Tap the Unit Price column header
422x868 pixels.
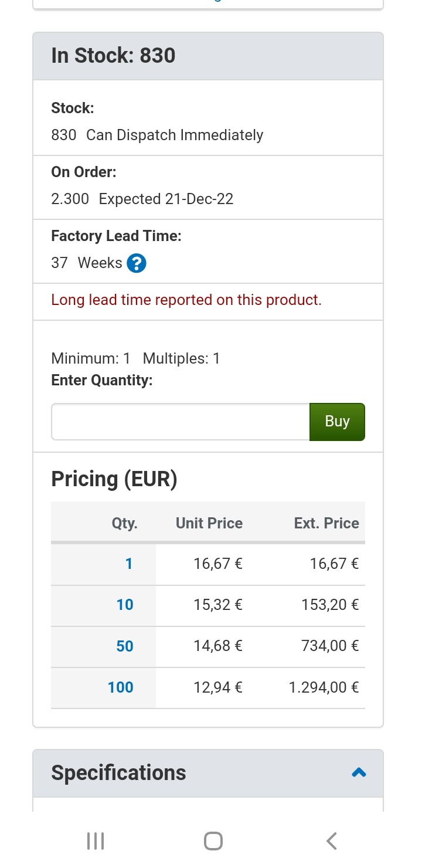pyautogui.click(x=209, y=523)
